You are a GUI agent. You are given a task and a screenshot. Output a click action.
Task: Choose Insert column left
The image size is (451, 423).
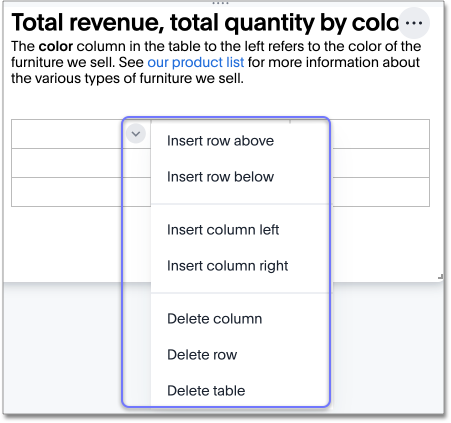pos(223,230)
